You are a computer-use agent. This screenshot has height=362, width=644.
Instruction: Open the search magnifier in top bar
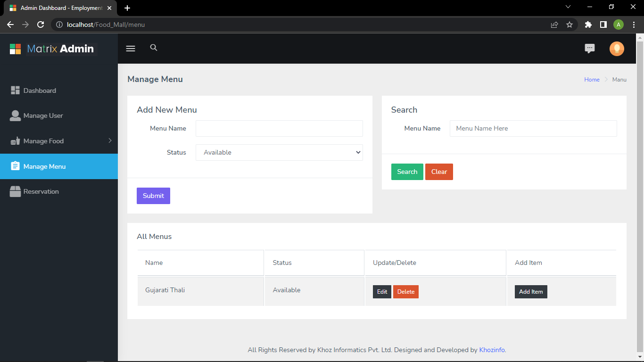[154, 48]
